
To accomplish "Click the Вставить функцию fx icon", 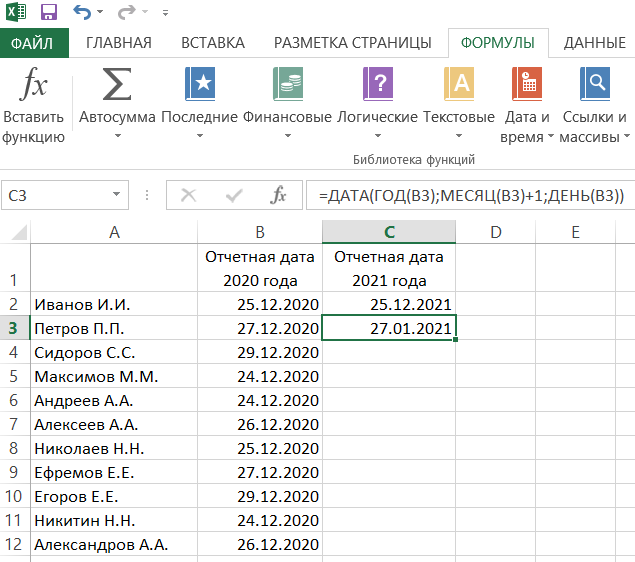I will click(33, 84).
